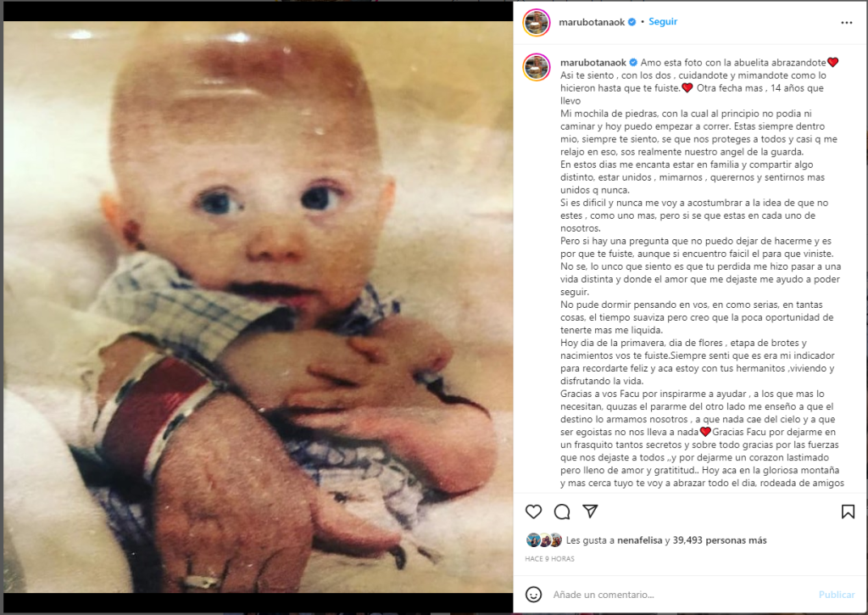
Task: Click the verified badge in the caption
Action: [x=633, y=63]
